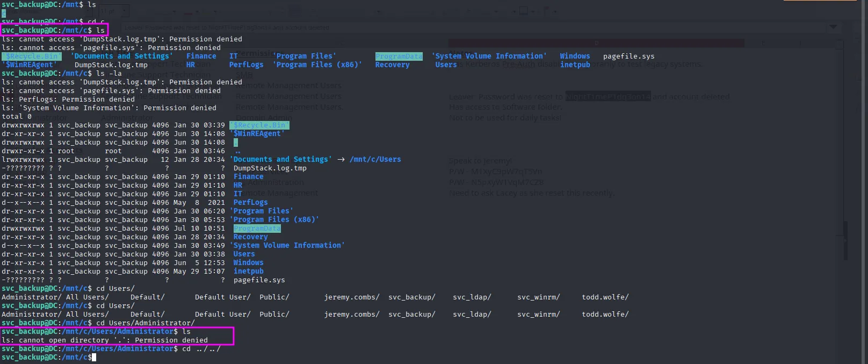Click the Windows directory in ls -la listing
868x364 pixels.
point(248,263)
